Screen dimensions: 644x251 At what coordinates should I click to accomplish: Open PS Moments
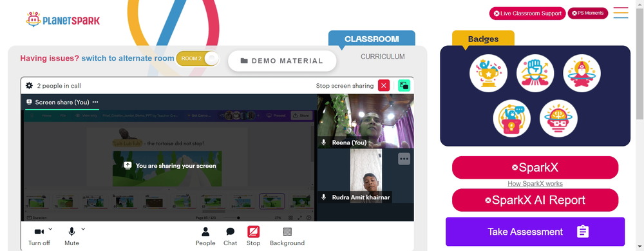588,13
